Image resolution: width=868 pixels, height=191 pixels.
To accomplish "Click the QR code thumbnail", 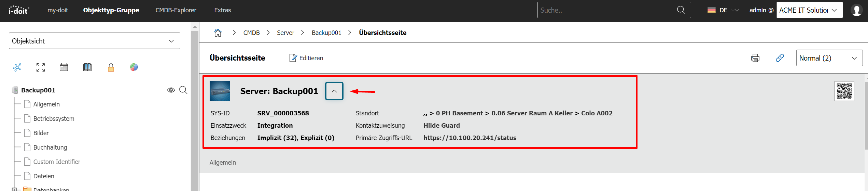I will pyautogui.click(x=844, y=91).
